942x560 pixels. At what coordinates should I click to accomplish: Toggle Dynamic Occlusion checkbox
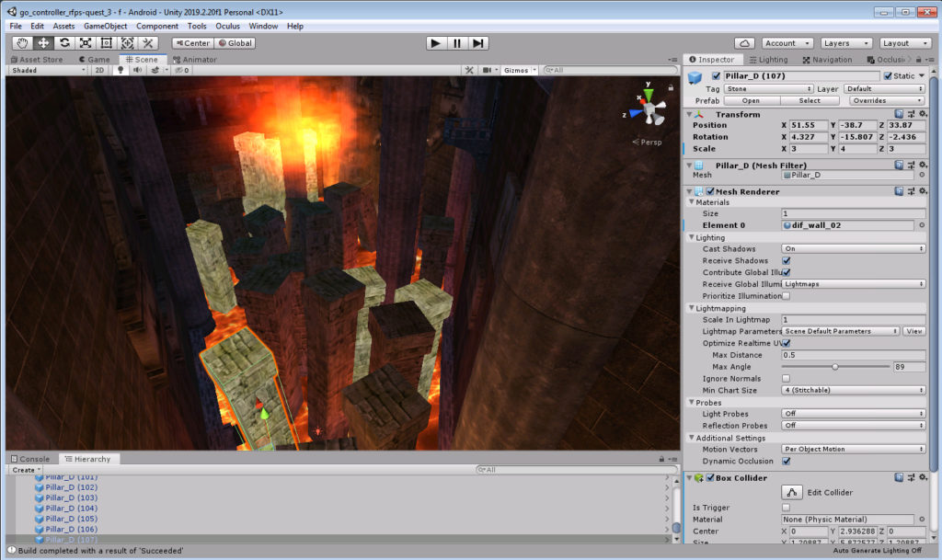[786, 461]
